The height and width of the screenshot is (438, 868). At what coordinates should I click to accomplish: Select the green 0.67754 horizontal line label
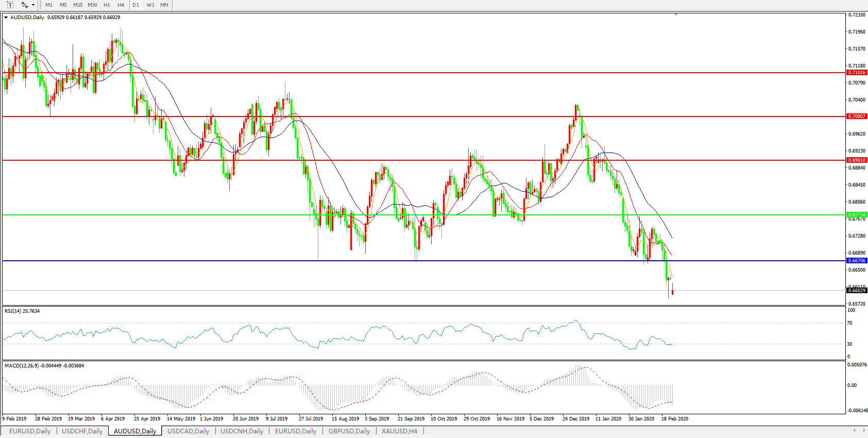[x=857, y=214]
